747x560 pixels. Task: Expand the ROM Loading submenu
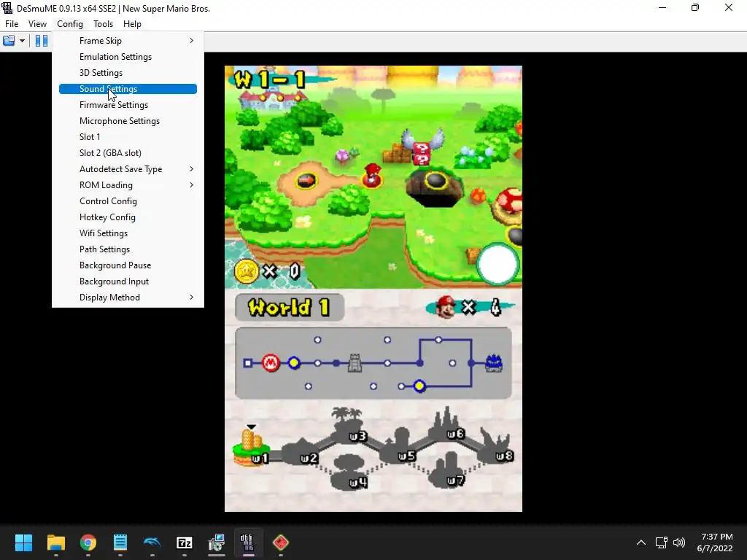click(128, 184)
